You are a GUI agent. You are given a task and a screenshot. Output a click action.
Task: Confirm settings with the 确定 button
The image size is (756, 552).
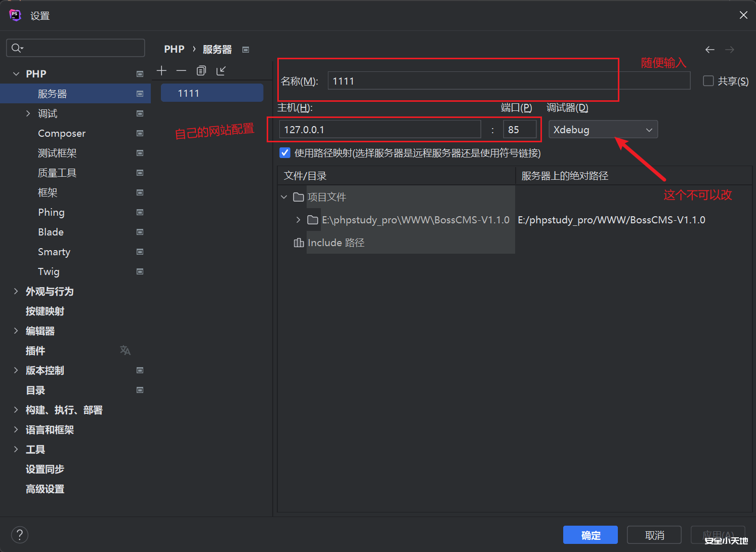click(590, 534)
